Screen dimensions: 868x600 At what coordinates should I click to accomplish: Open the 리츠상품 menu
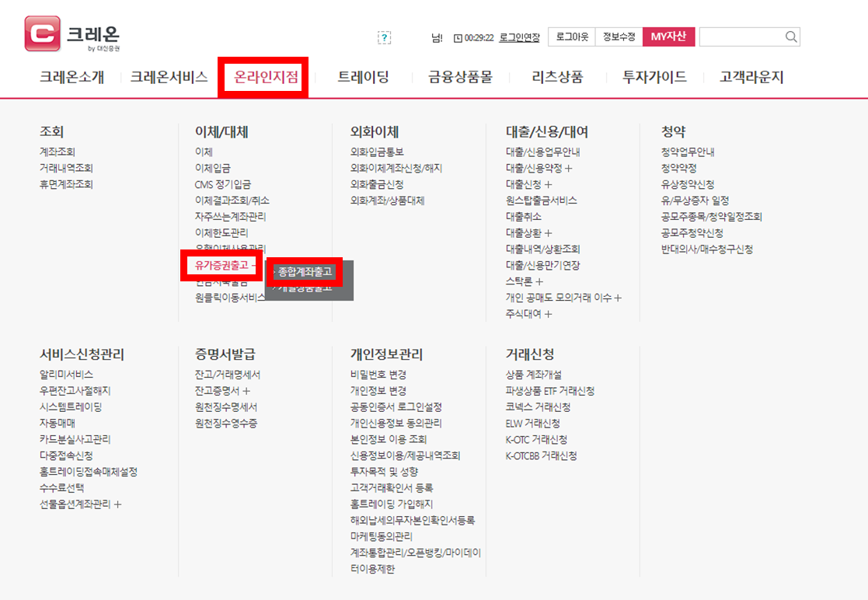(557, 77)
